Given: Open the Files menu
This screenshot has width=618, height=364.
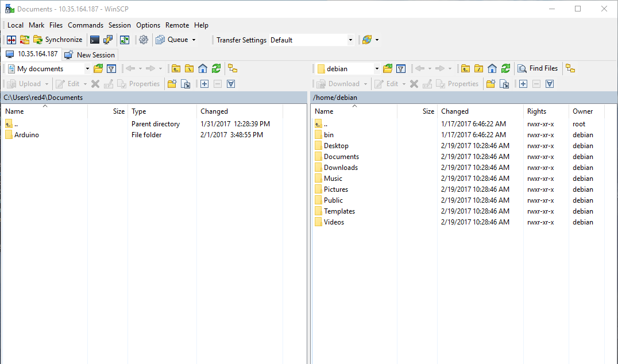Looking at the screenshot, I should pos(56,25).
